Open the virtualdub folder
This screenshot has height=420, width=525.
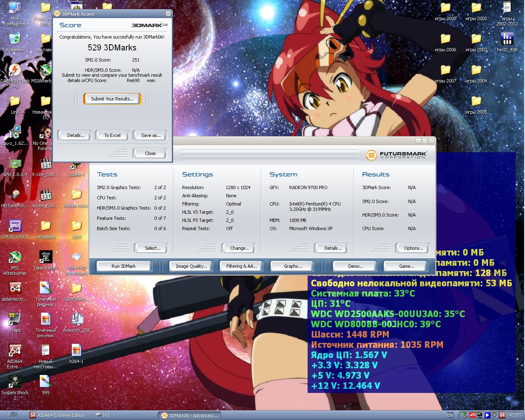click(46, 229)
